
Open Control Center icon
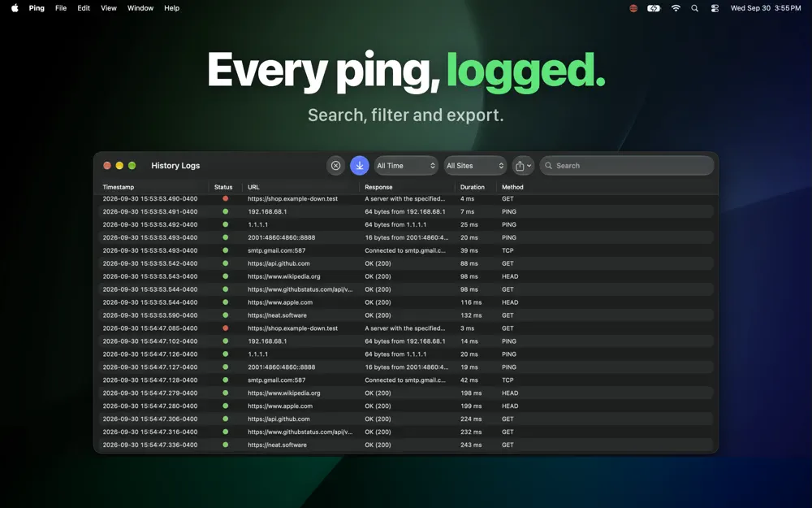[715, 8]
